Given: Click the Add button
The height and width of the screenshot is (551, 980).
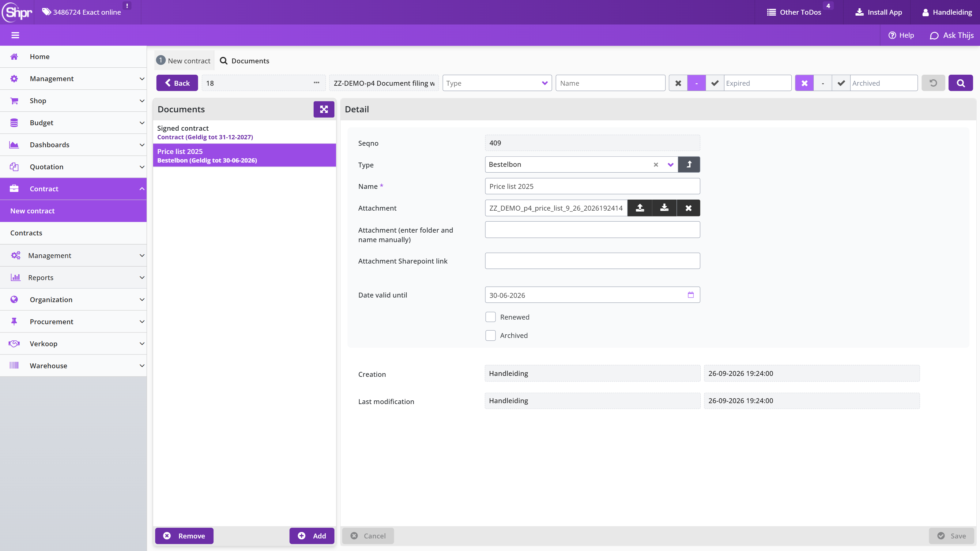Looking at the screenshot, I should 311,536.
